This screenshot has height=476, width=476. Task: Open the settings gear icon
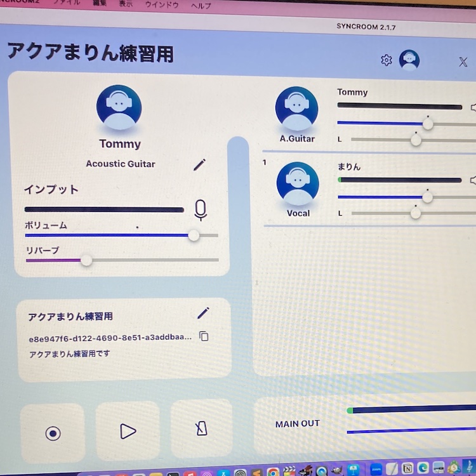[386, 60]
